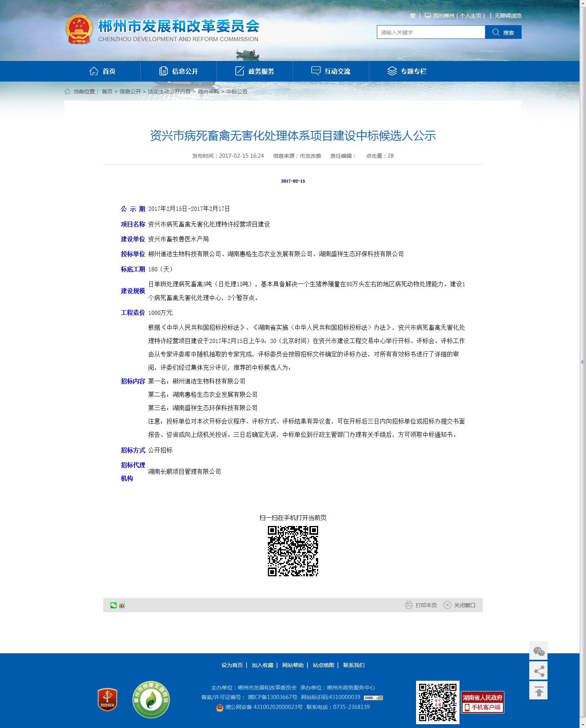Click 网站帮助 footer link

click(293, 665)
